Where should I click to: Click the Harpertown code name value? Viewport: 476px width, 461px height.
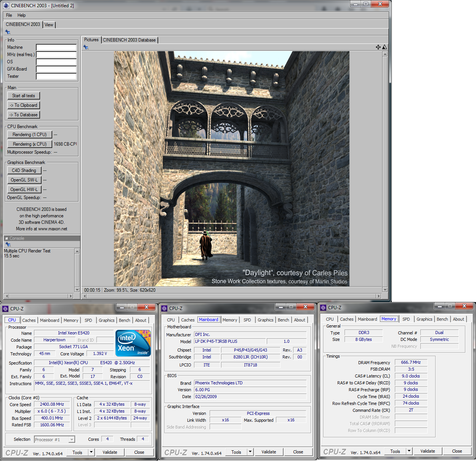coord(54,340)
